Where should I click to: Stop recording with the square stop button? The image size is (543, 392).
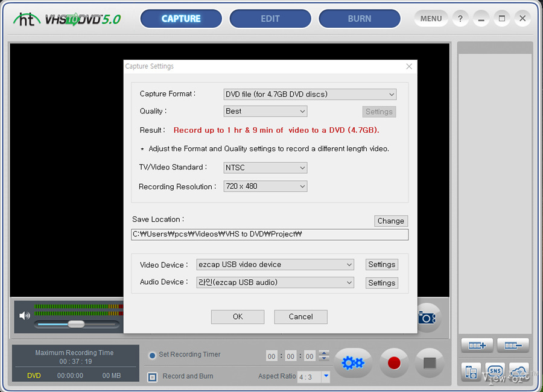430,363
